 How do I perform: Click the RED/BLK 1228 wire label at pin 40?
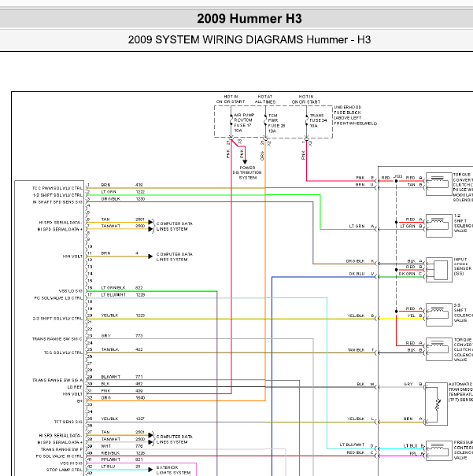tap(123, 453)
